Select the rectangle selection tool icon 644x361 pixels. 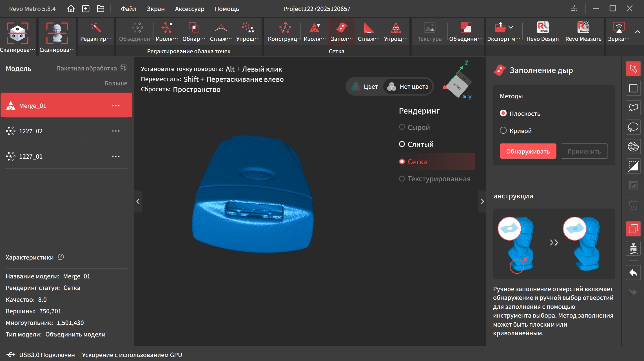(x=633, y=88)
